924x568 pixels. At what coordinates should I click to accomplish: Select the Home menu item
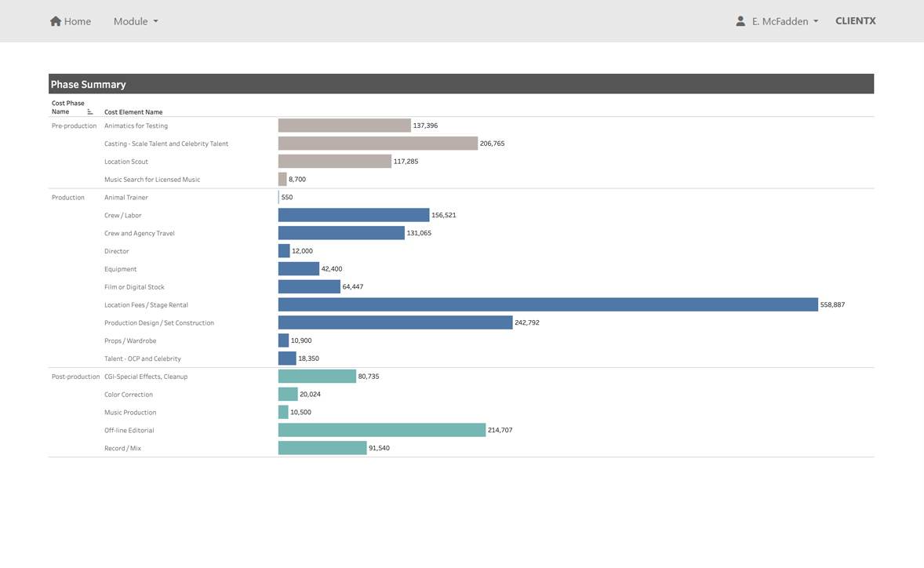point(71,21)
